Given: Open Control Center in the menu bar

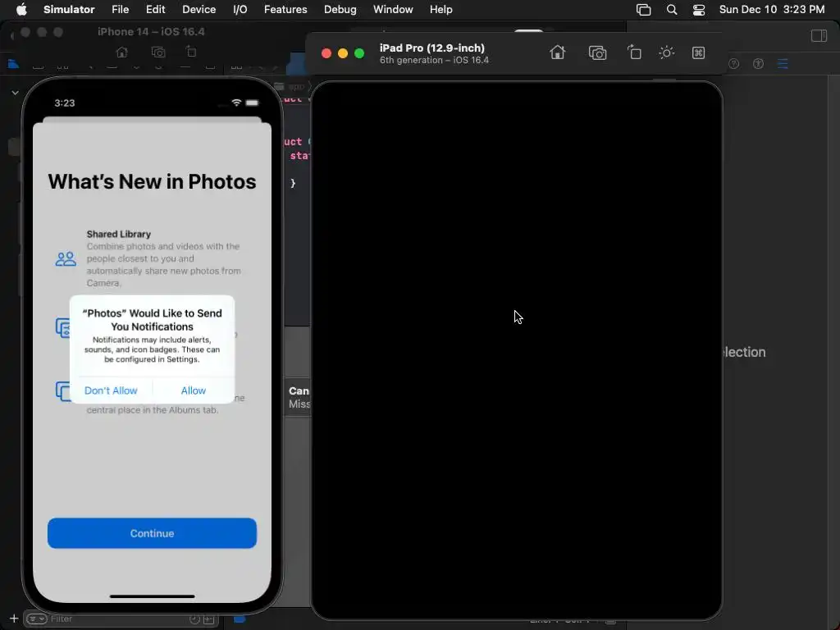Looking at the screenshot, I should click(699, 10).
